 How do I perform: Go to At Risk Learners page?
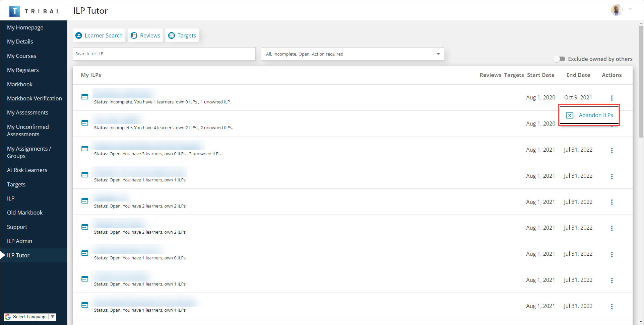point(27,170)
